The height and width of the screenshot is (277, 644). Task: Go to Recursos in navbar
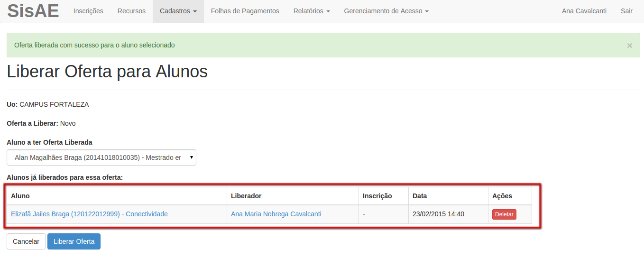(131, 11)
